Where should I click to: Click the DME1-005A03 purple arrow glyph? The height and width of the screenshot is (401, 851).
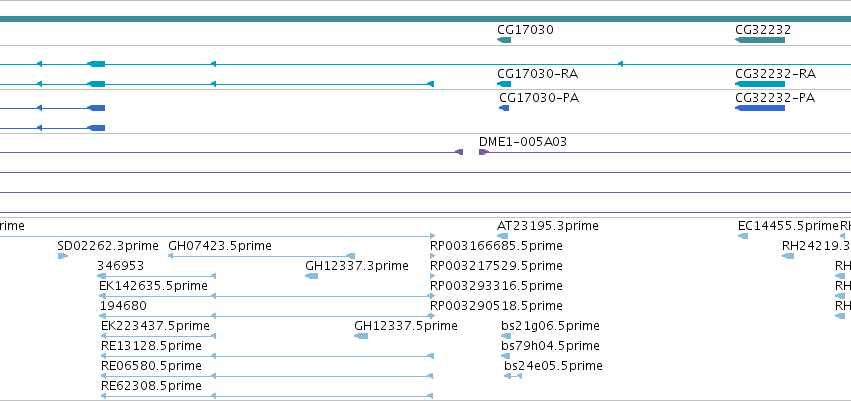(x=484, y=152)
